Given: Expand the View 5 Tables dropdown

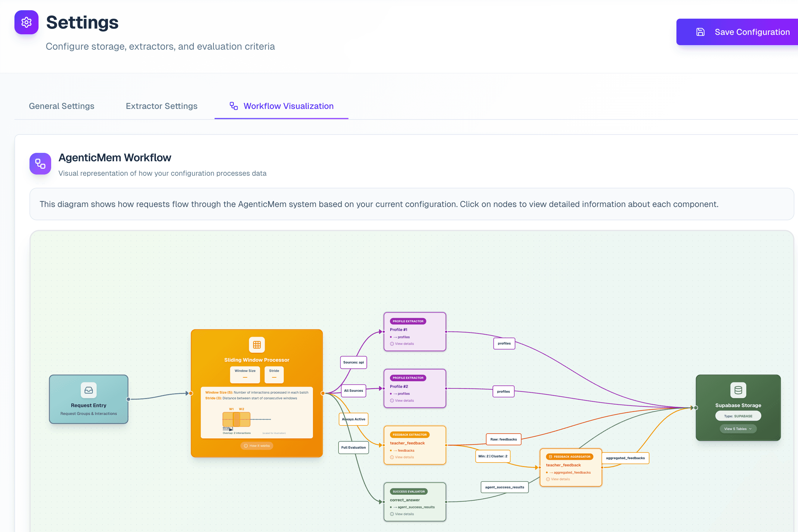Looking at the screenshot, I should click(x=738, y=428).
